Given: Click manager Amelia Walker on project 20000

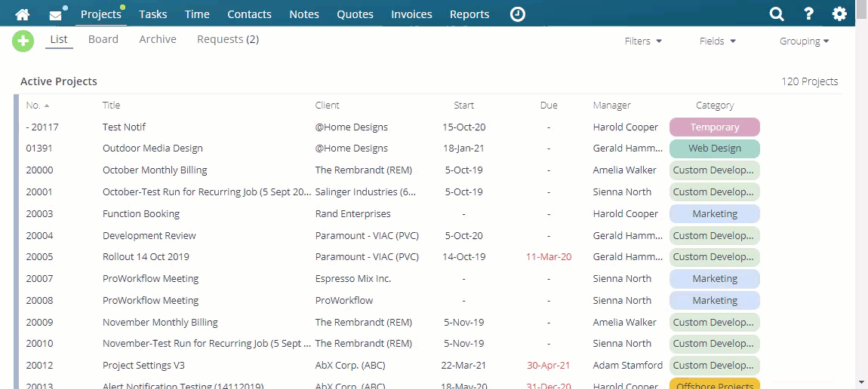Looking at the screenshot, I should pos(624,170).
